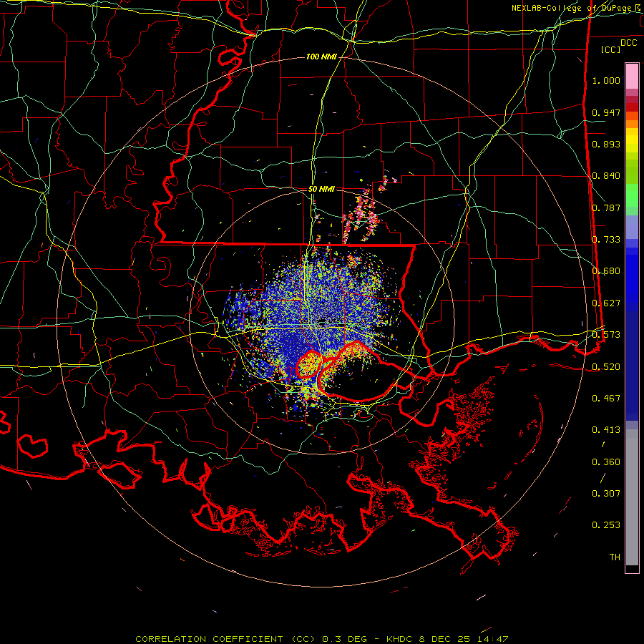Click the CORRELATION COEFFICIENT title in the caption
The height and width of the screenshot is (644, 644).
pyautogui.click(x=209, y=639)
